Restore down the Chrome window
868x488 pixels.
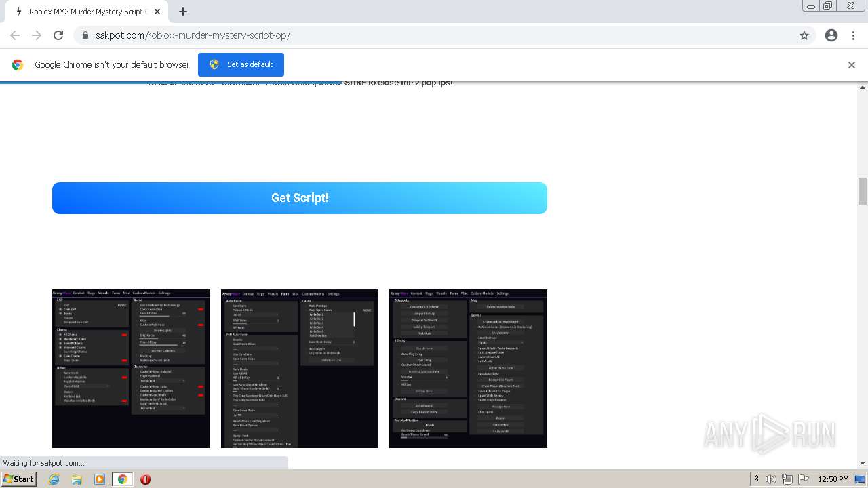coord(828,6)
